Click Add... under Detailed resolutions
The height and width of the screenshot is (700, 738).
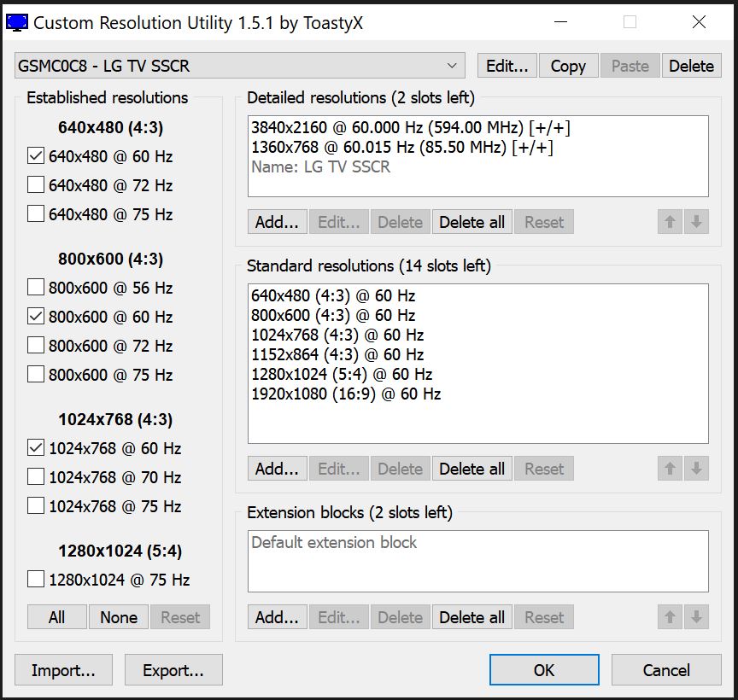[x=278, y=222]
